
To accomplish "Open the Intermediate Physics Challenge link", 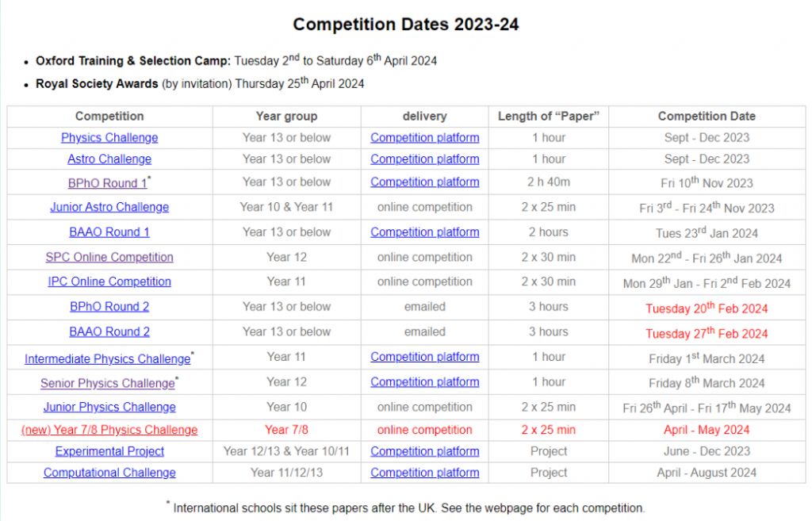I will (107, 359).
